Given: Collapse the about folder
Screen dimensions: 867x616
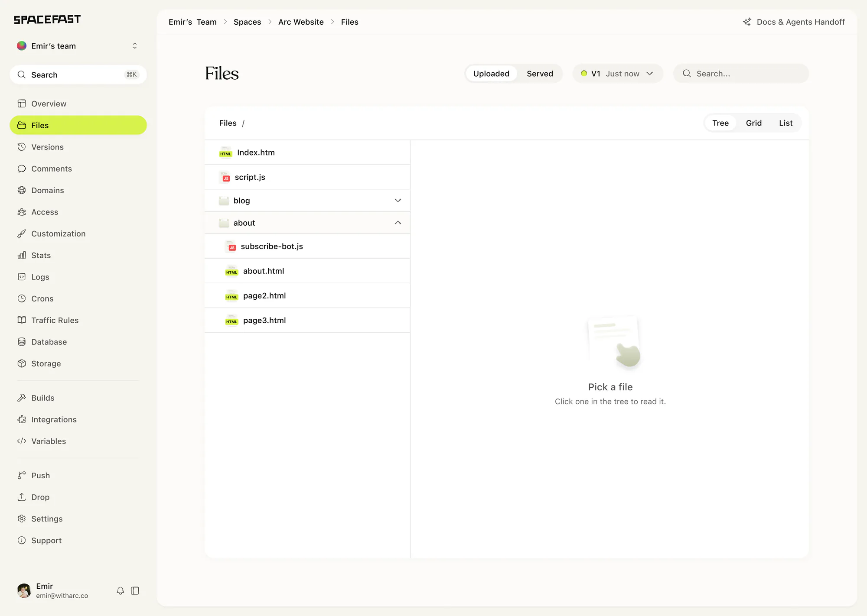Looking at the screenshot, I should (307, 223).
